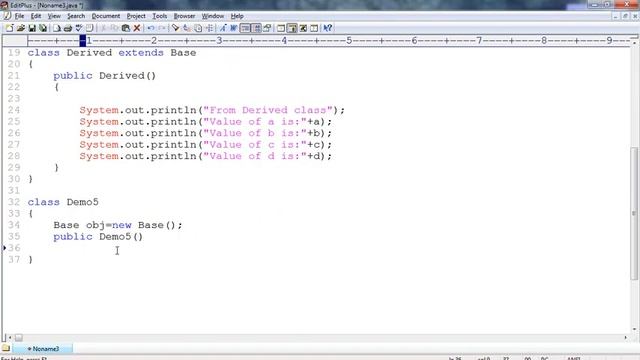
Task: Click line number 19 in the gutter
Action: pyautogui.click(x=14, y=53)
